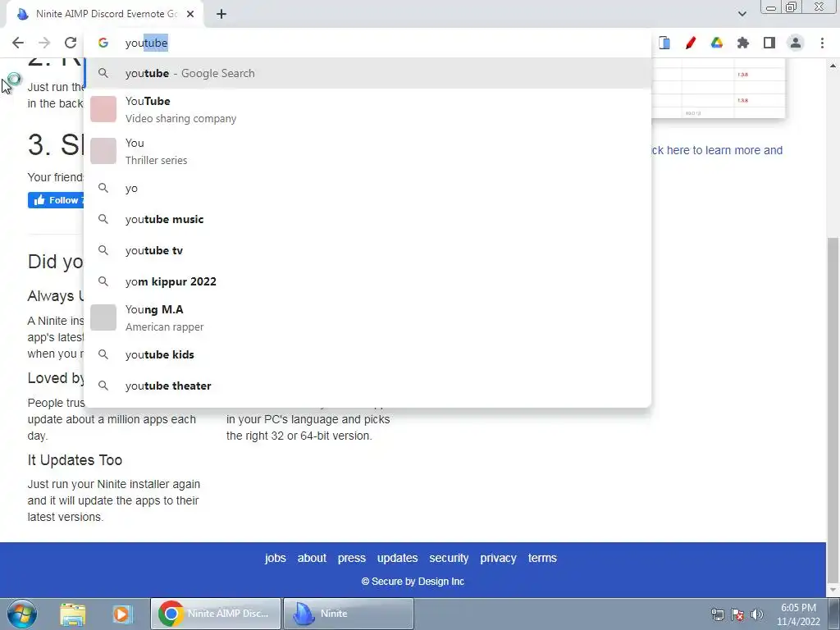The height and width of the screenshot is (630, 840).
Task: Open the 'learn more and' link
Action: point(717,151)
